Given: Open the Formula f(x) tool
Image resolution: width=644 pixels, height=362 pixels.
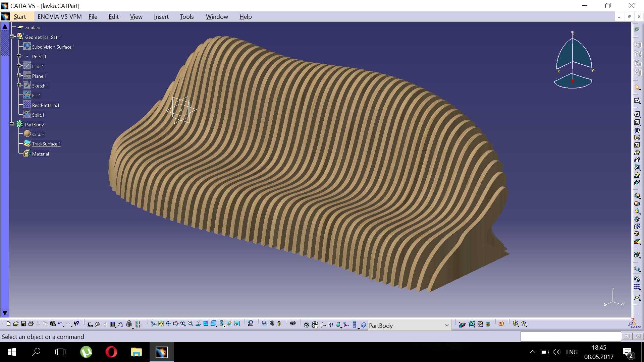Looking at the screenshot, I should point(90,324).
